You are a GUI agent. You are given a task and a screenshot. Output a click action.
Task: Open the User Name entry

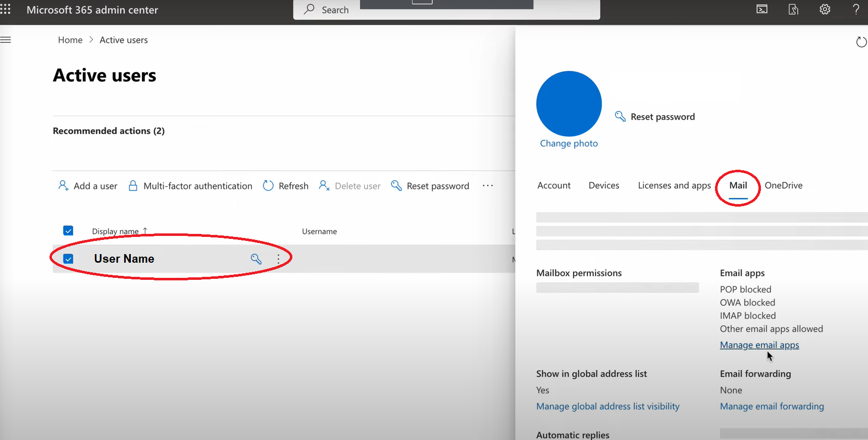pyautogui.click(x=124, y=259)
